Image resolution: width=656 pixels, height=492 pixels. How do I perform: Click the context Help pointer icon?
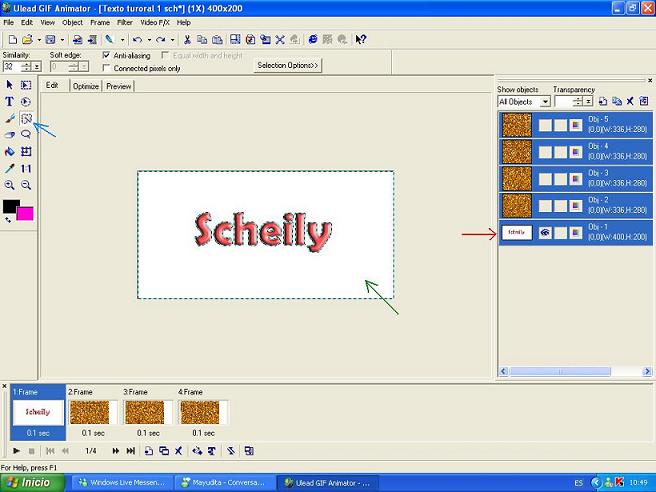[x=361, y=39]
